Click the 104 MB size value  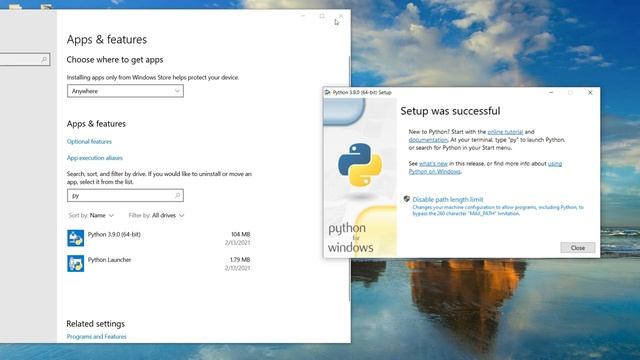(240, 234)
